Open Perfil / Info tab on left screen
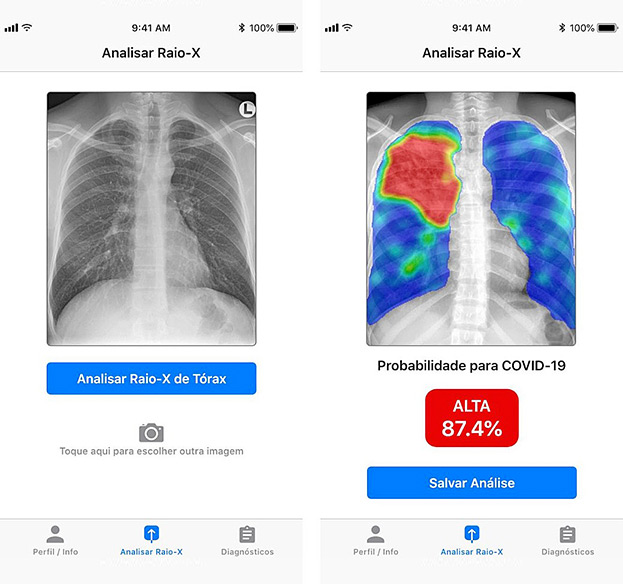 [55, 540]
